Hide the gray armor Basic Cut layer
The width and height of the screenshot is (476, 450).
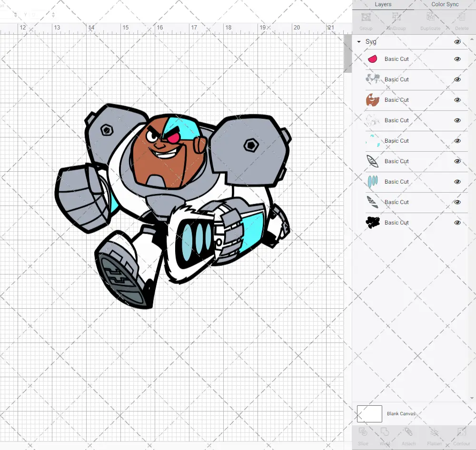click(x=457, y=79)
